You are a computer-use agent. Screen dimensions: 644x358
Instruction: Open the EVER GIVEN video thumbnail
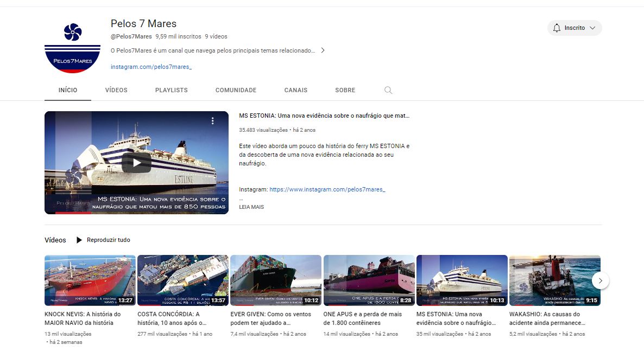tap(276, 280)
